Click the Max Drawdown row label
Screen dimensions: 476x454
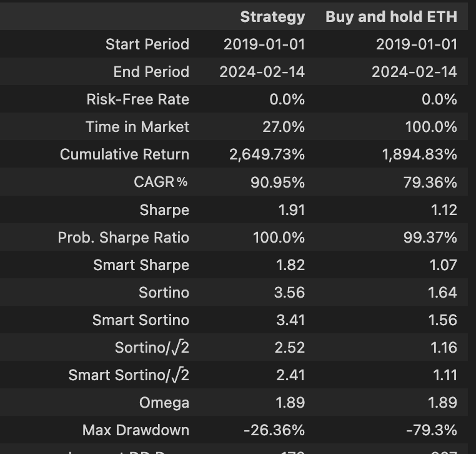tap(136, 430)
